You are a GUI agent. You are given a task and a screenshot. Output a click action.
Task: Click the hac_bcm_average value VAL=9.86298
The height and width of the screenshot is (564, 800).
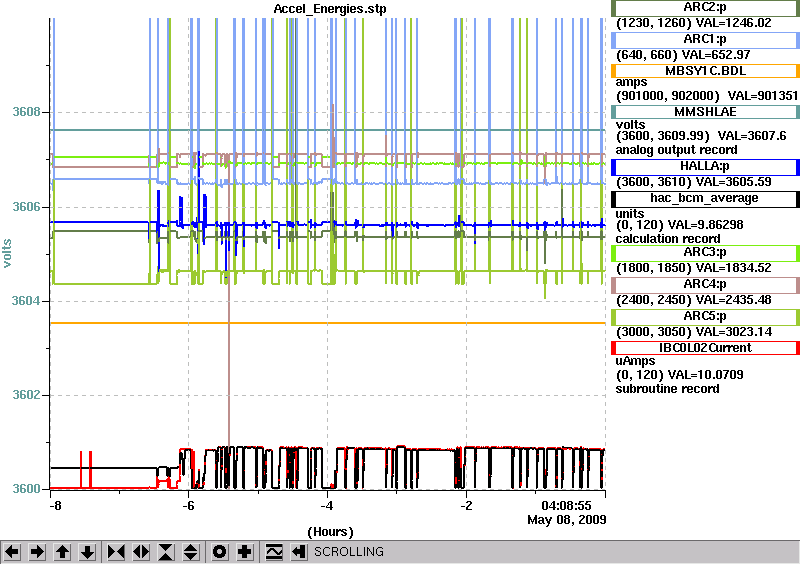[x=706, y=225]
